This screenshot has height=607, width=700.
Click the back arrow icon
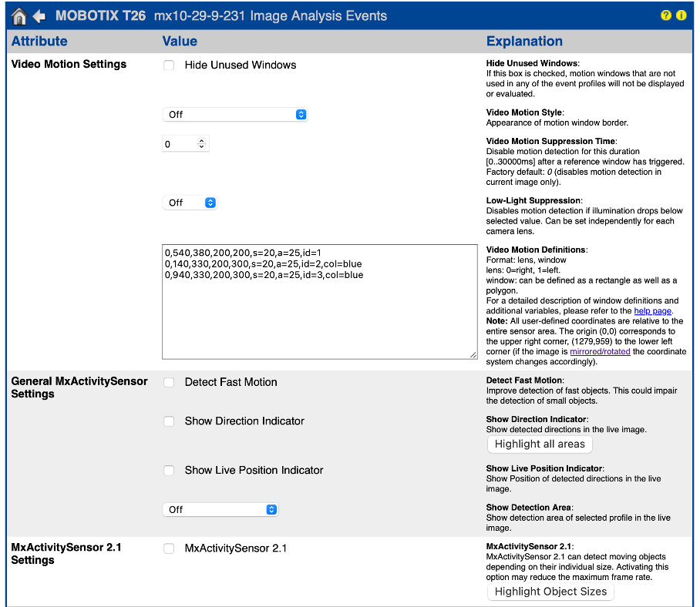[39, 16]
